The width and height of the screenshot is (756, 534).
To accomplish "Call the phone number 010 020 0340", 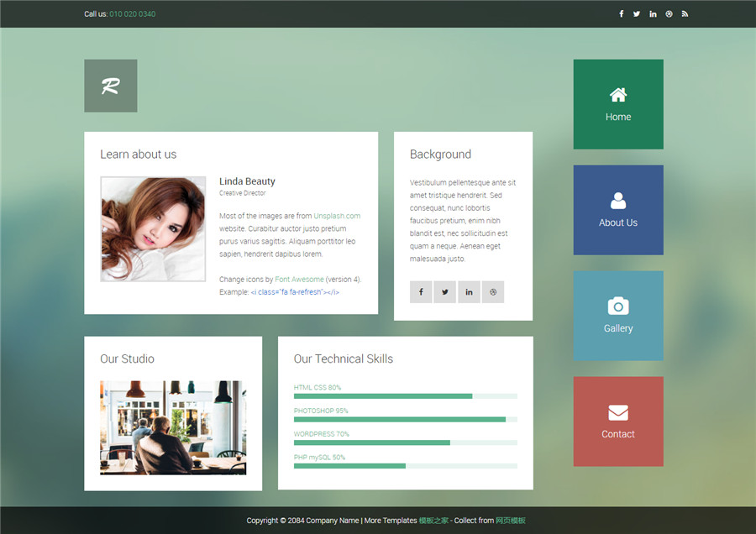I will click(133, 13).
